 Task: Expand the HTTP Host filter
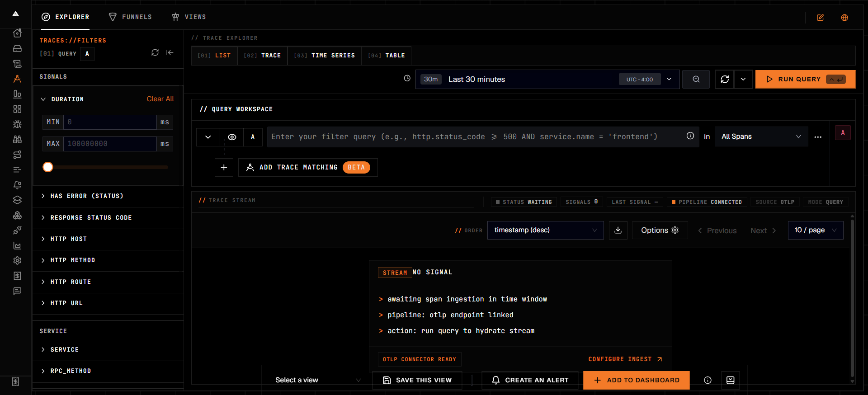click(x=108, y=239)
